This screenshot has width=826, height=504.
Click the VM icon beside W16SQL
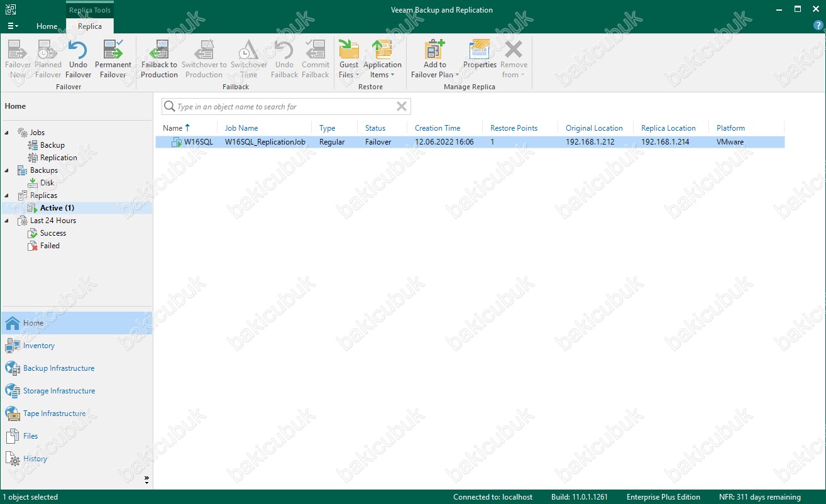pyautogui.click(x=177, y=142)
